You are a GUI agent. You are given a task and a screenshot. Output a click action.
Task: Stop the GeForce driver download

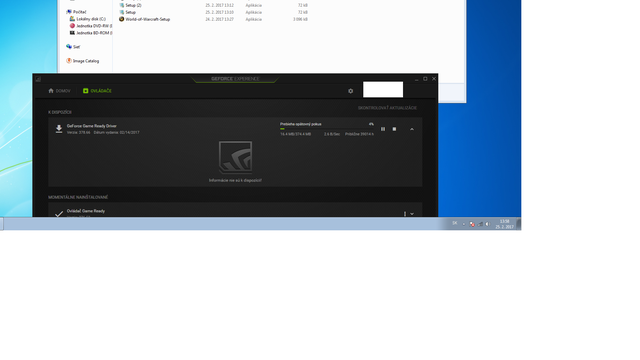point(394,129)
